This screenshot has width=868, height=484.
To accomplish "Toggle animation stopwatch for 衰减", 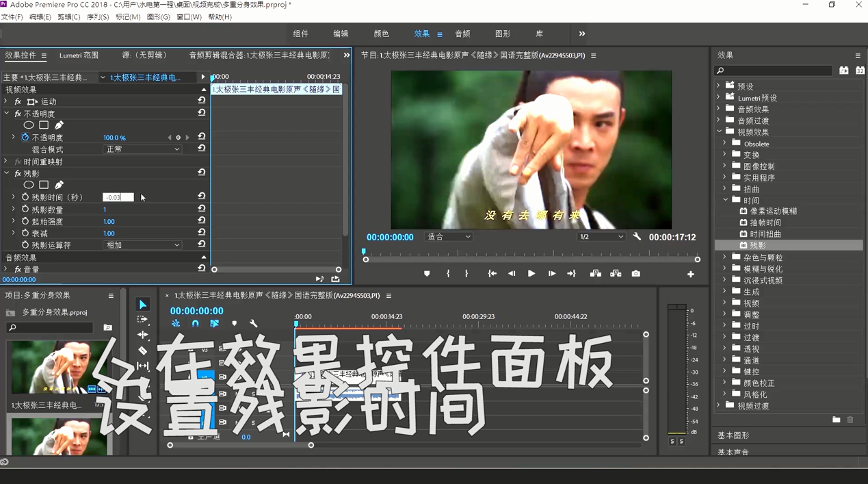I will point(25,233).
